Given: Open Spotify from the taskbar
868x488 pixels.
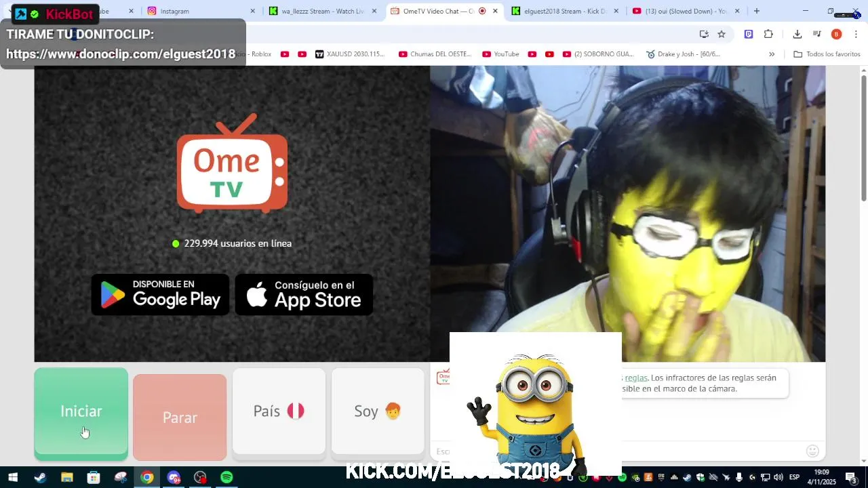Looking at the screenshot, I should pyautogui.click(x=226, y=477).
